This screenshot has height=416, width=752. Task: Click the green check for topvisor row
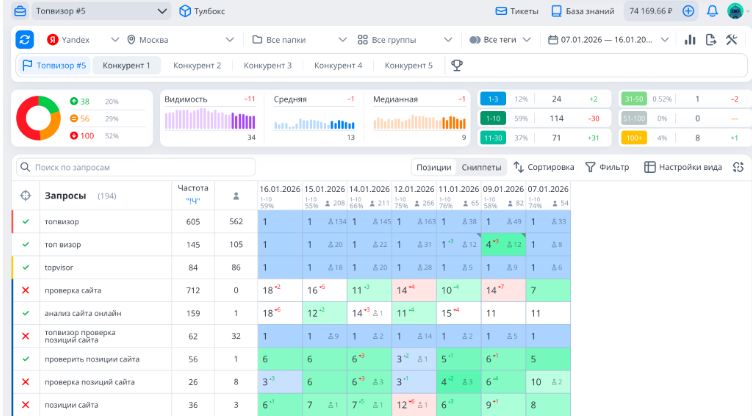click(26, 267)
